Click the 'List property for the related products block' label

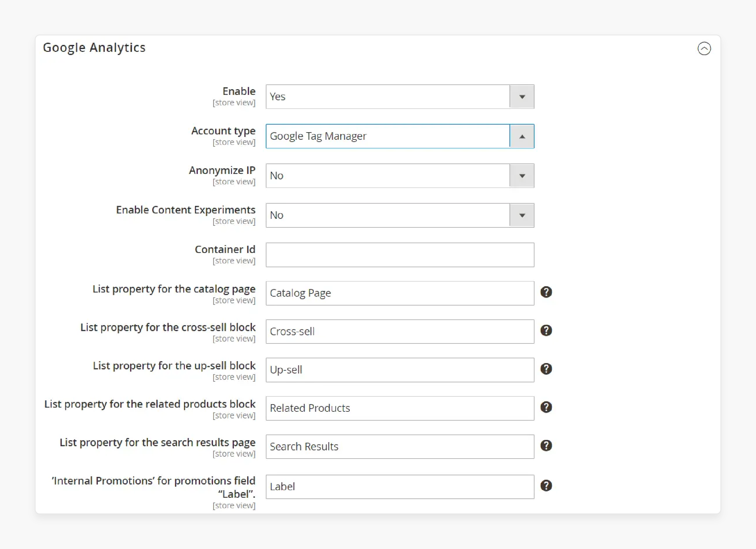150,404
